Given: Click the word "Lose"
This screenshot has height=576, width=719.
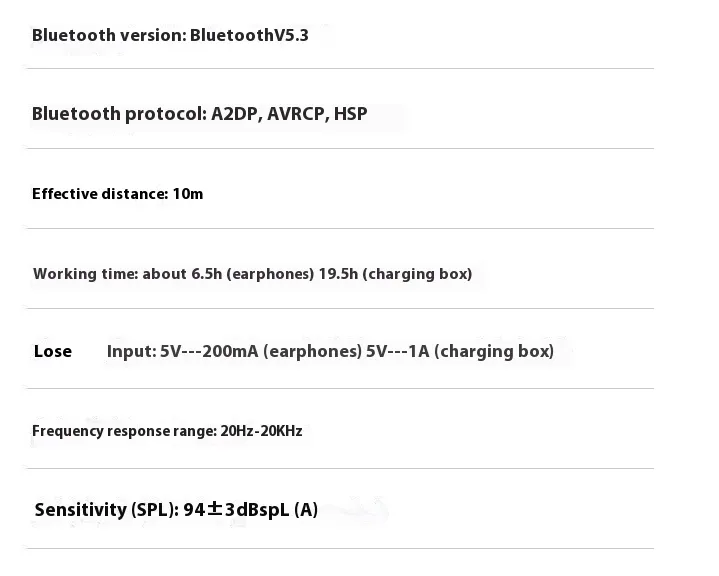Looking at the screenshot, I should (x=53, y=351).
